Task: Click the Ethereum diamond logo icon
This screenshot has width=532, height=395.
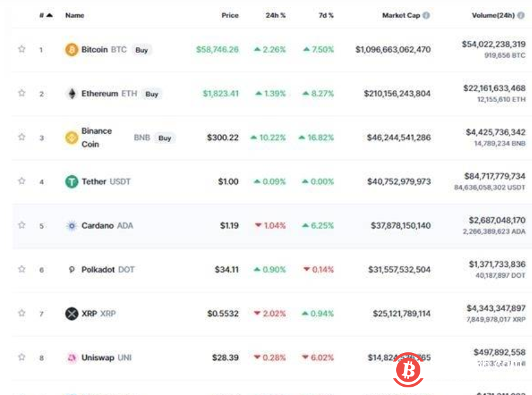Action: point(72,94)
